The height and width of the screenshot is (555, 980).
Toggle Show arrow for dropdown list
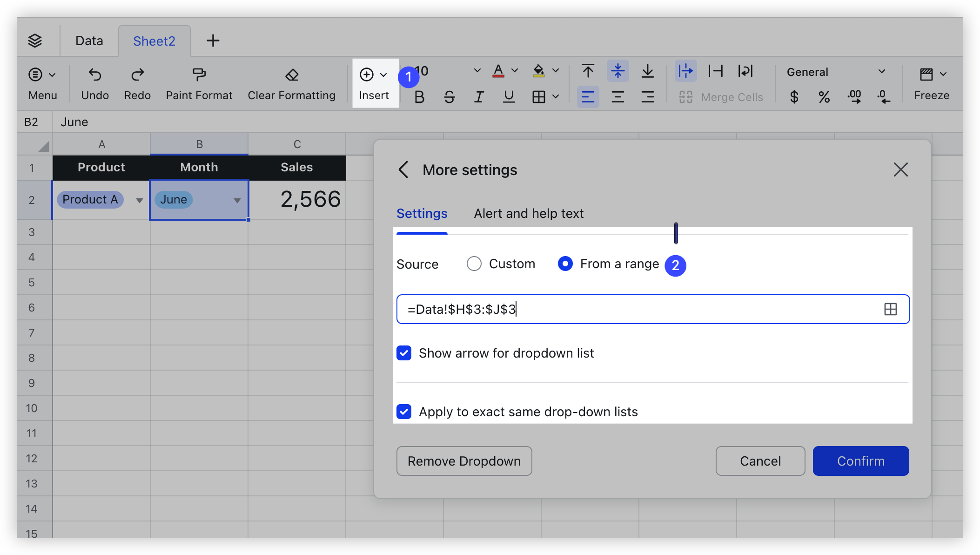click(x=403, y=353)
